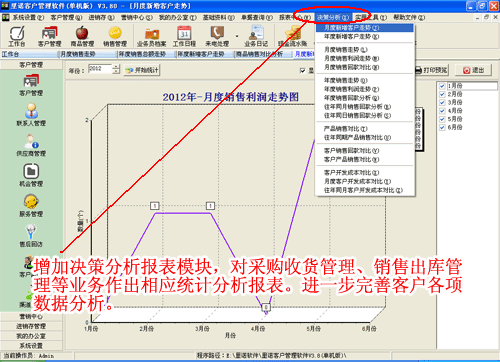The width and height of the screenshot is (500, 362).
Task: Click the 开始统计 button
Action: 142,70
